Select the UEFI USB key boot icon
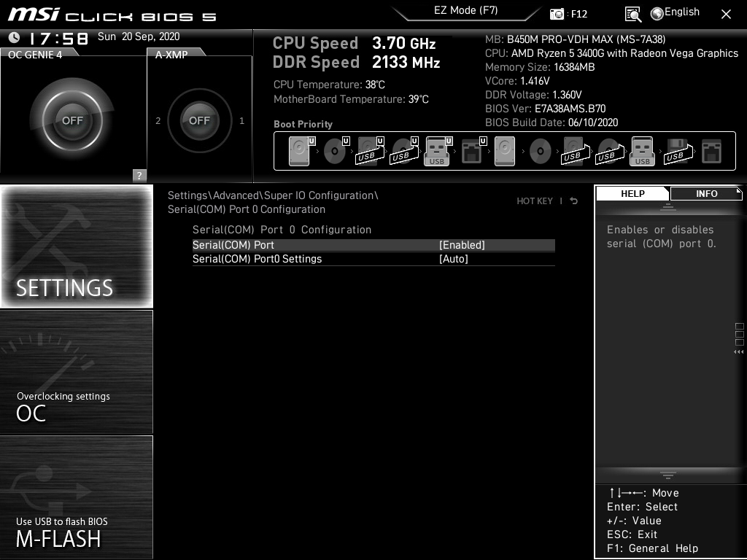Viewport: 747px width, 560px height. 438,151
